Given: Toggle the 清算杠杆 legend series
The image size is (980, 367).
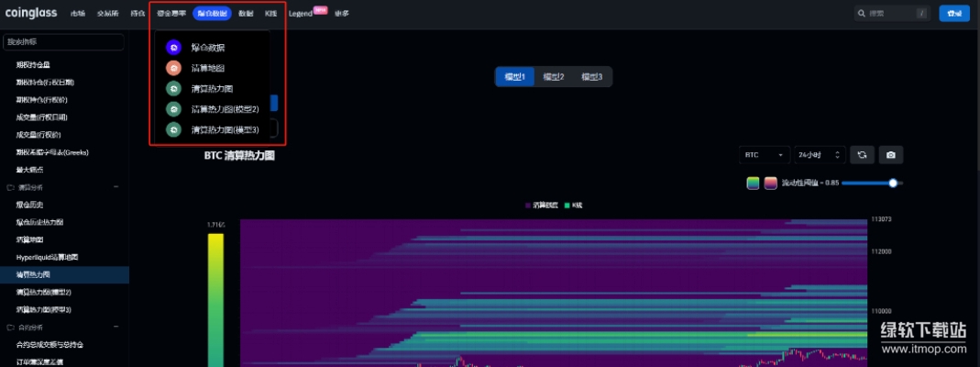Looking at the screenshot, I should 543,206.
